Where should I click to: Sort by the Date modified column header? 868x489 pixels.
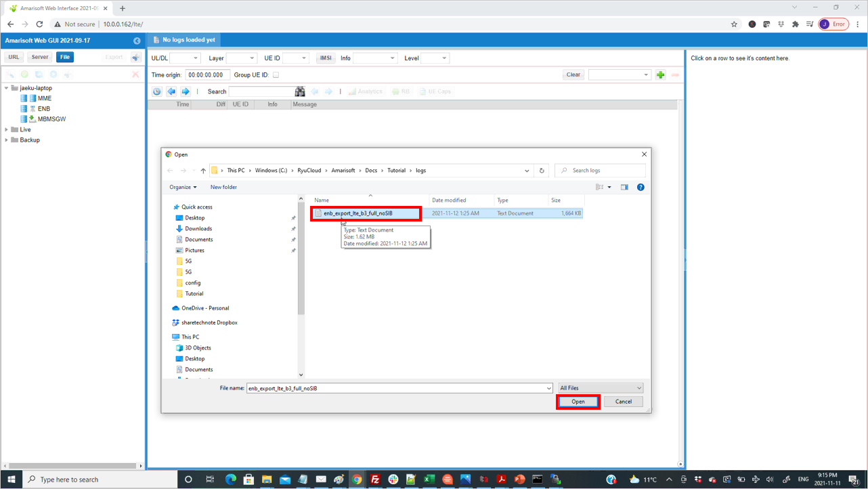pos(462,200)
